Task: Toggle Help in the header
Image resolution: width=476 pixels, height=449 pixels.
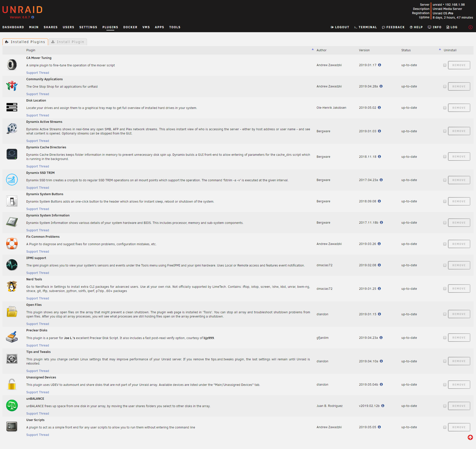Action: tap(416, 27)
